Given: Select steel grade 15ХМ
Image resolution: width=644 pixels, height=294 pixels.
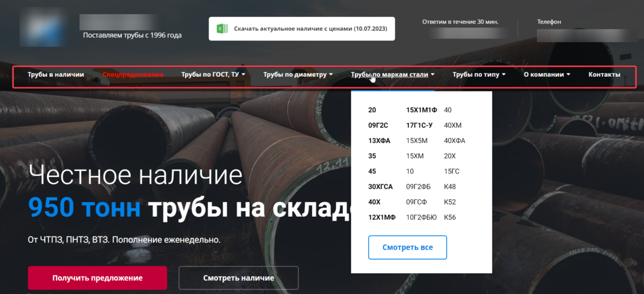Looking at the screenshot, I should pyautogui.click(x=415, y=156).
